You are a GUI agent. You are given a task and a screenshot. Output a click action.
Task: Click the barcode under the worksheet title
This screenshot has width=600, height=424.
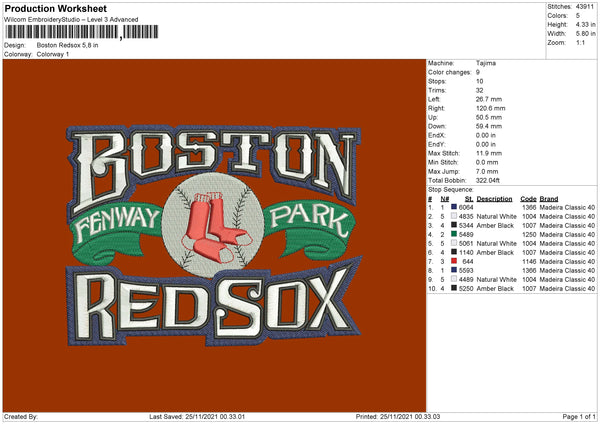(x=81, y=32)
